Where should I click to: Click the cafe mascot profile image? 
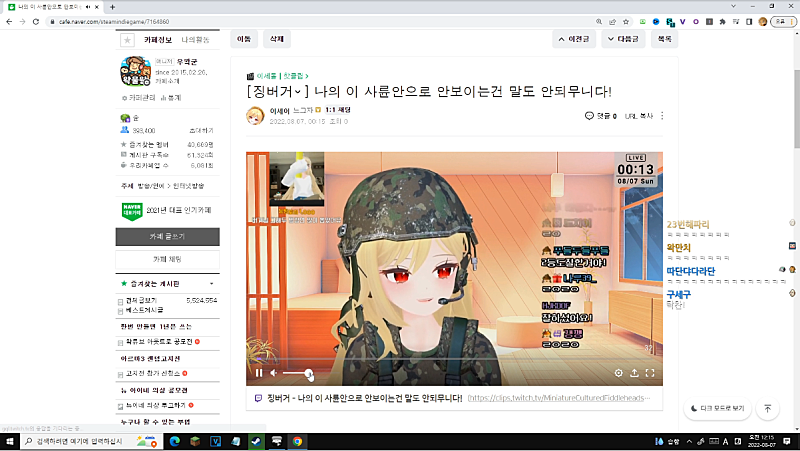click(135, 71)
